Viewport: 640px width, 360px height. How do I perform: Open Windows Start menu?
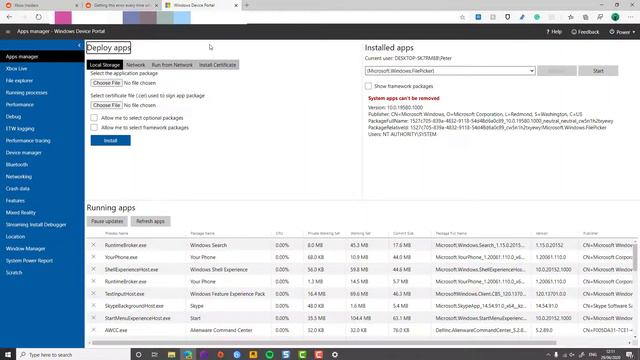[8, 354]
